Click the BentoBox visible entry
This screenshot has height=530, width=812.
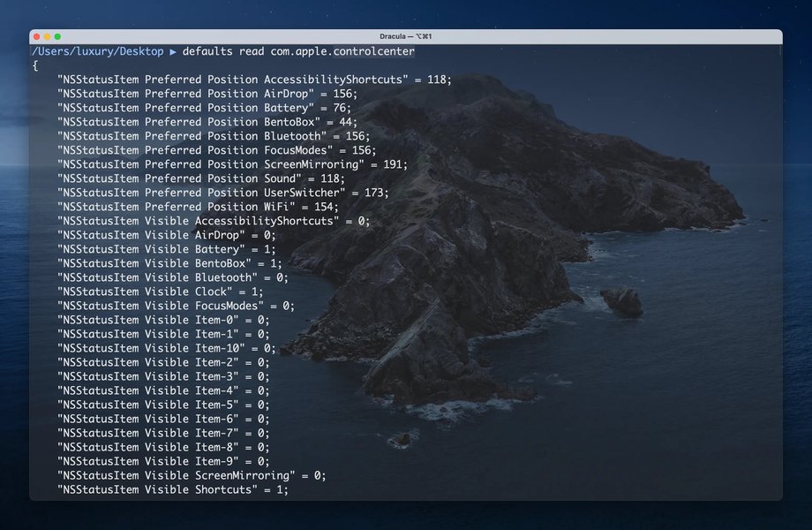pos(168,263)
